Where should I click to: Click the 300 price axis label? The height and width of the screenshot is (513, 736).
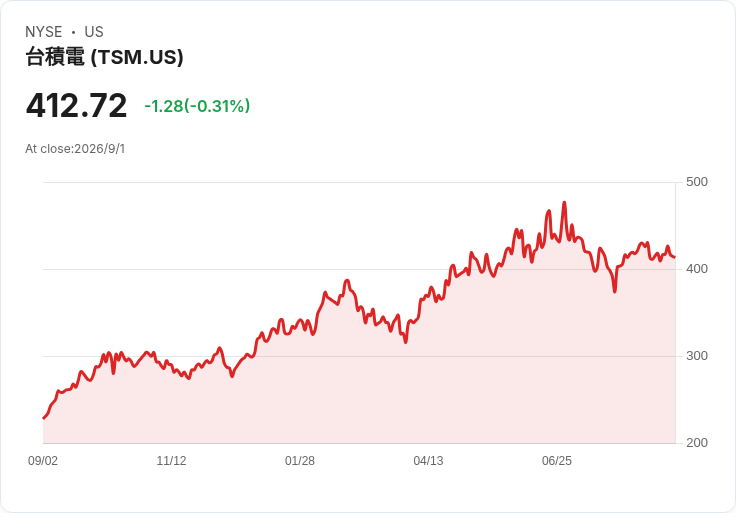(x=697, y=356)
